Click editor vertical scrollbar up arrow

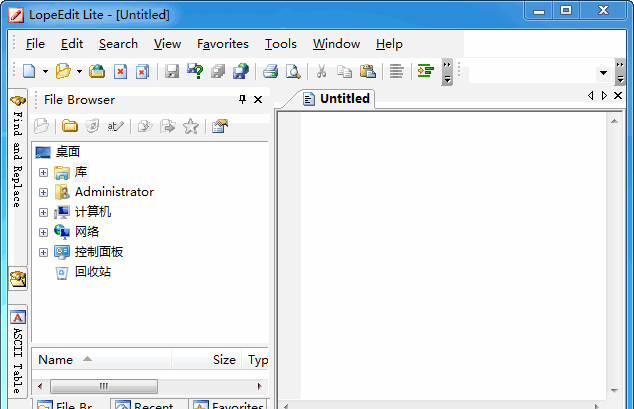[x=614, y=121]
